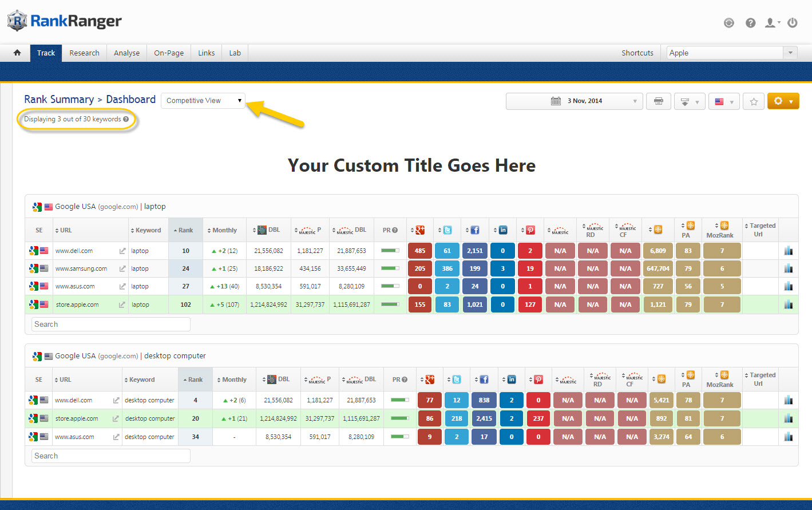The height and width of the screenshot is (510, 812).
Task: Add dashboard to favorites with star icon
Action: [754, 101]
